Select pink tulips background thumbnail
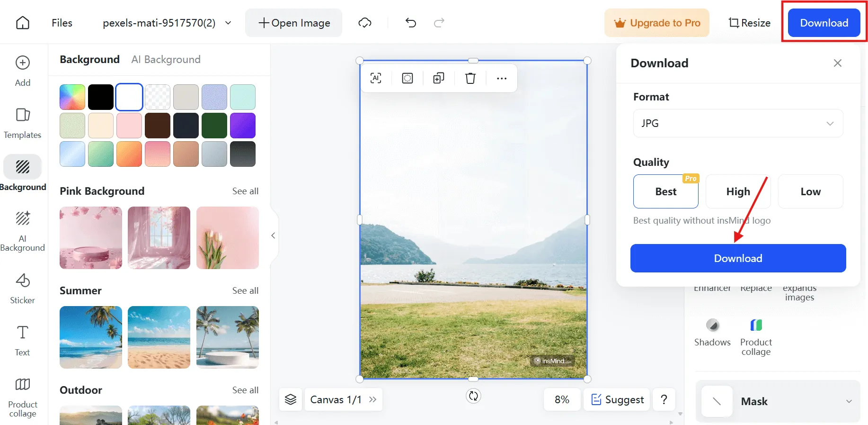Viewport: 868px width, 425px height. click(x=228, y=238)
